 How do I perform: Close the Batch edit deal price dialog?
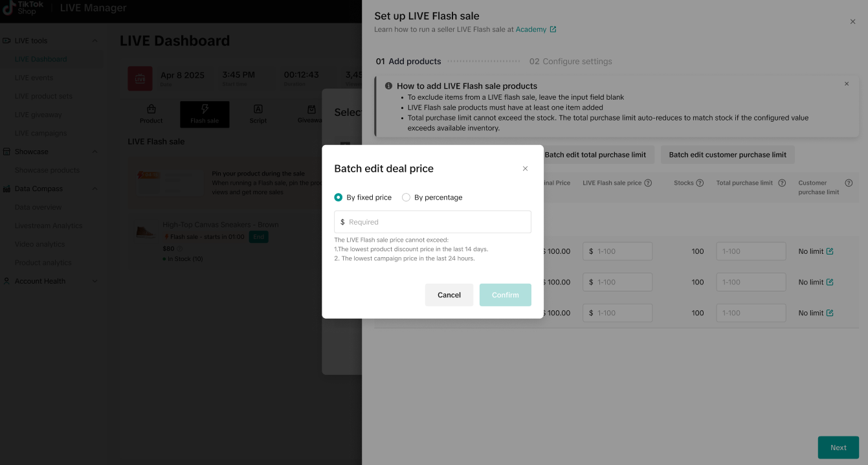pyautogui.click(x=525, y=168)
